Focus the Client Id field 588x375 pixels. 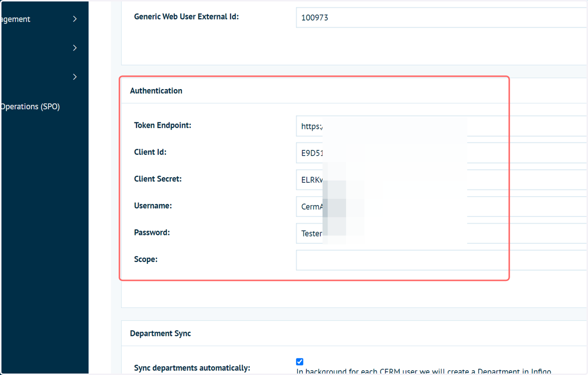coord(441,153)
